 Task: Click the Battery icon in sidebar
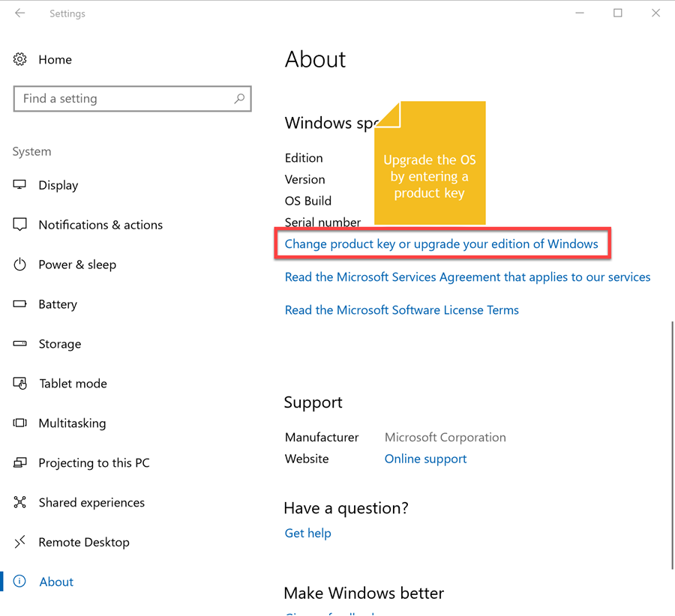20,304
